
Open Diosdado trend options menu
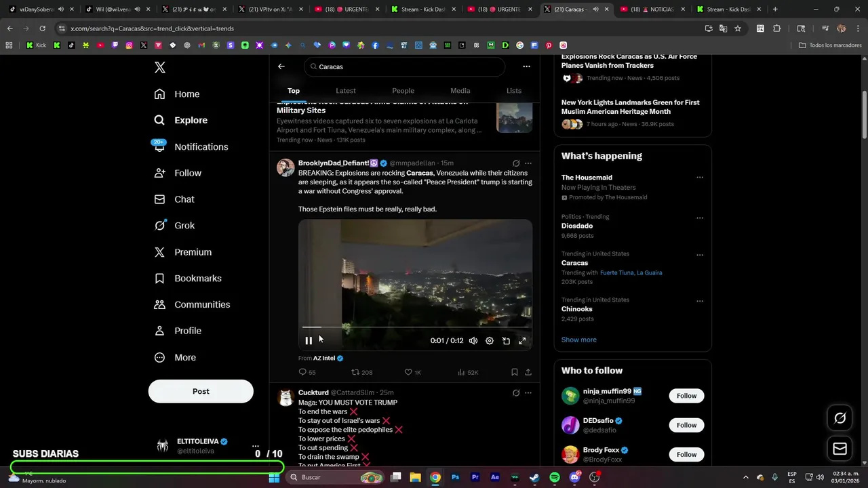coord(700,218)
